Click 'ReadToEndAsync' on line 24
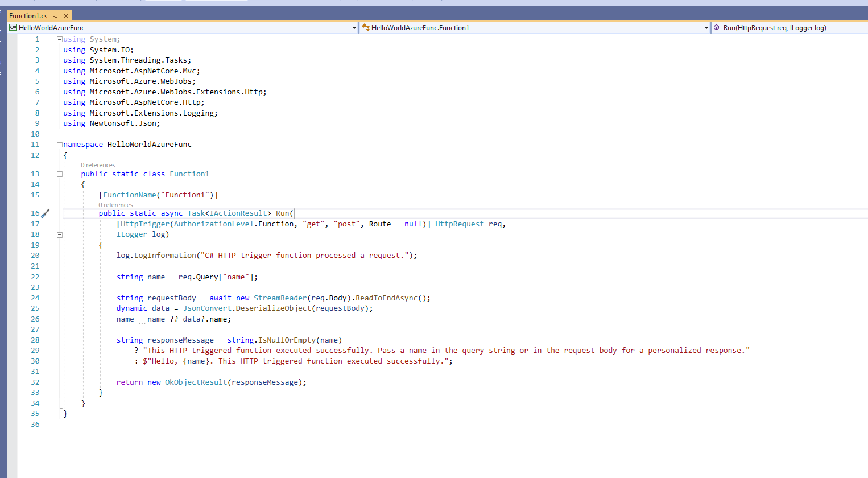The height and width of the screenshot is (478, 868). tap(387, 298)
